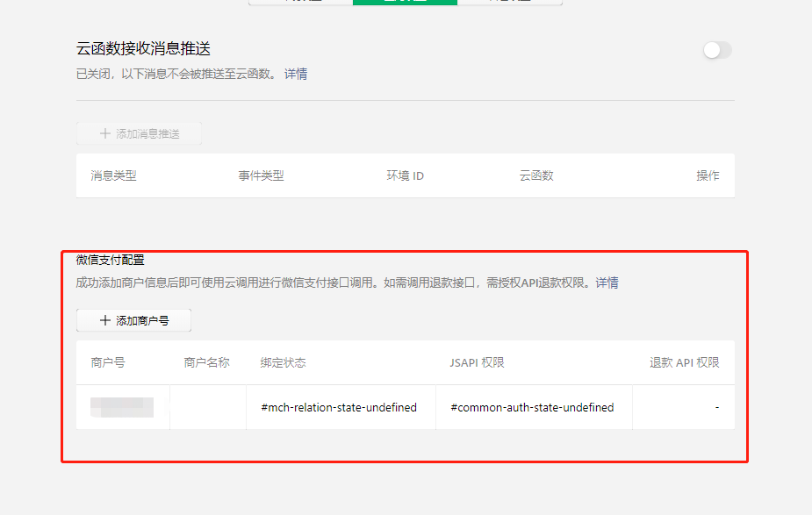Screen dimensions: 812x515
Task: Toggle the 云函数接收消息推送 switch
Action: 717,50
